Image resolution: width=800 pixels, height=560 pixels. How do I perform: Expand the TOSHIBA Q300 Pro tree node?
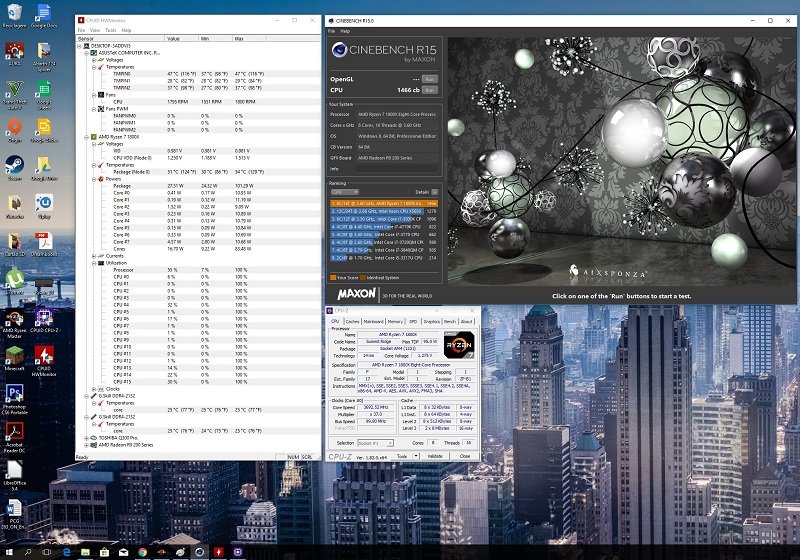[x=85, y=437]
